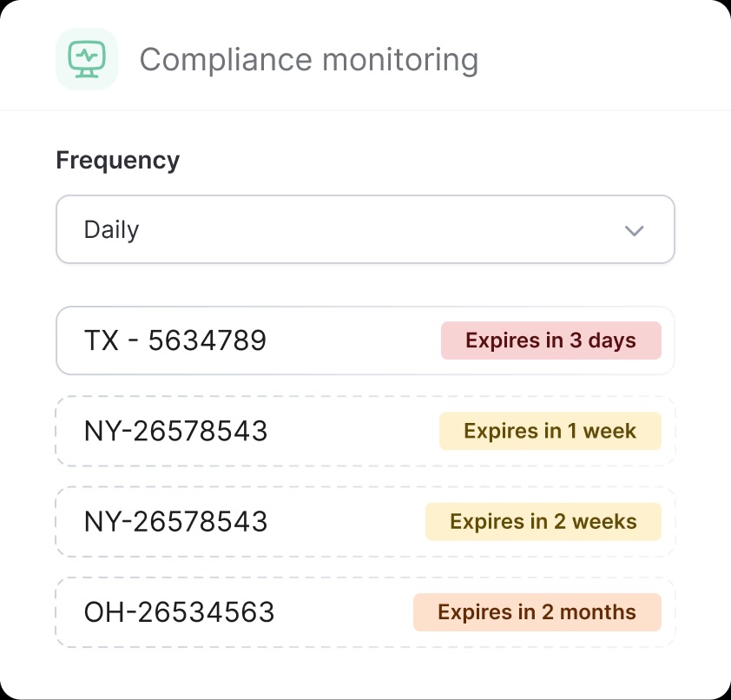Click the chevron arrow in Frequency dropdown

[634, 230]
